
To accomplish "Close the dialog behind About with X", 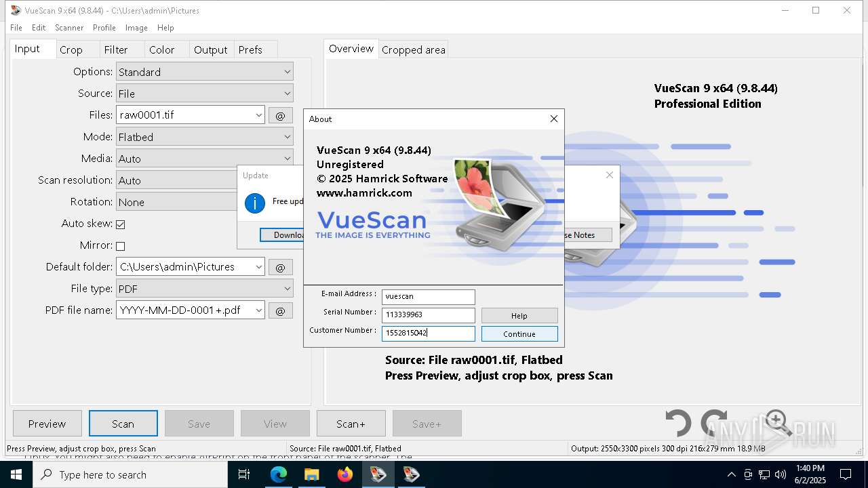I will click(x=610, y=175).
